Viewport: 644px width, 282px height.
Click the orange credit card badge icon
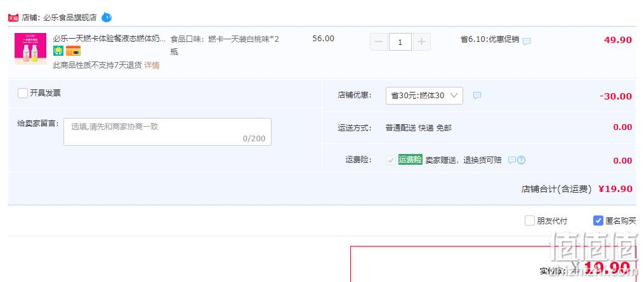coord(73,51)
